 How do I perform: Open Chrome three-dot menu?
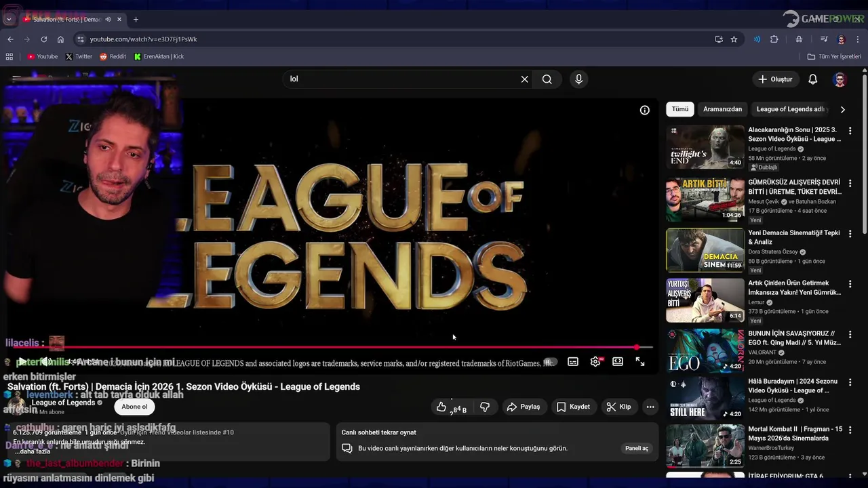(x=858, y=39)
